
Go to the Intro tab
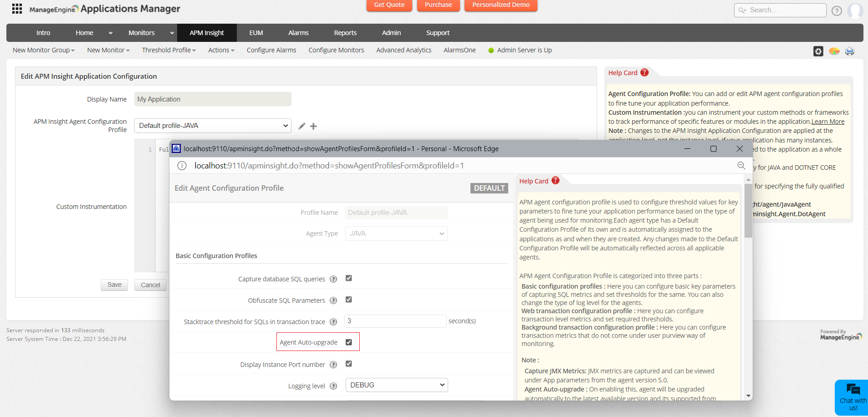(43, 33)
